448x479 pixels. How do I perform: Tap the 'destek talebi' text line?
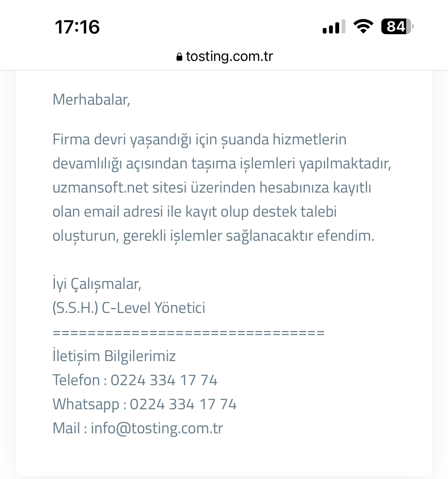[294, 211]
